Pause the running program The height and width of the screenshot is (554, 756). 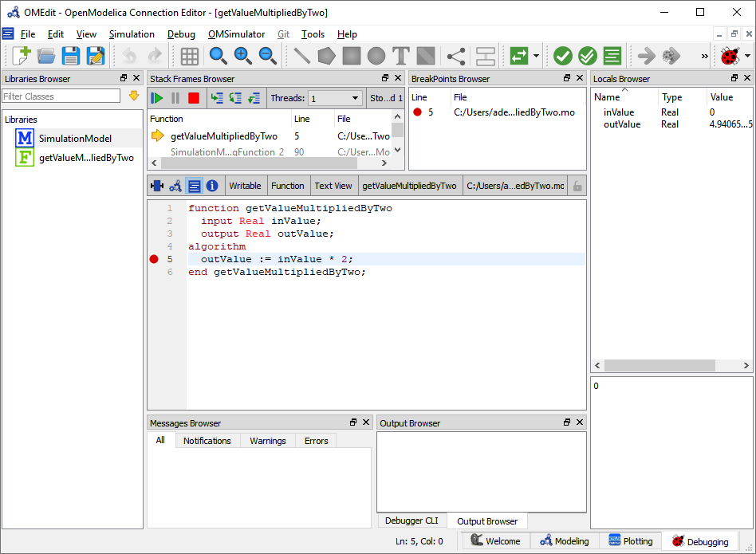click(175, 97)
